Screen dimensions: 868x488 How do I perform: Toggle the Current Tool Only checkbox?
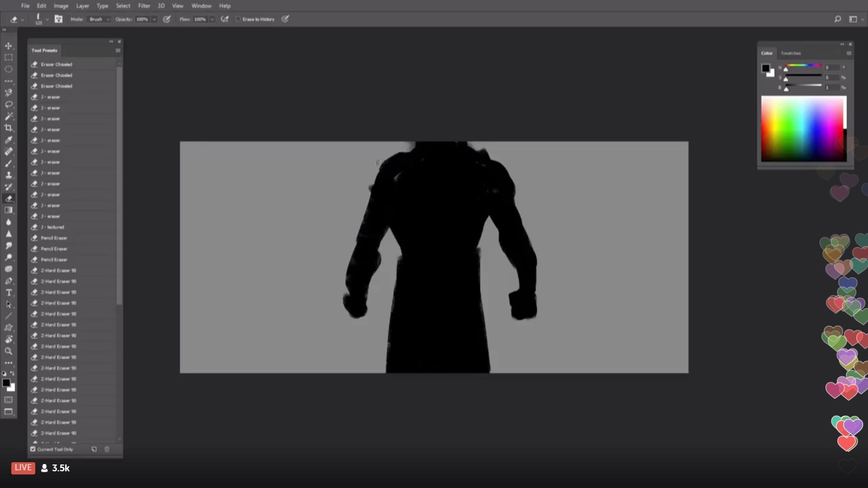tap(33, 449)
